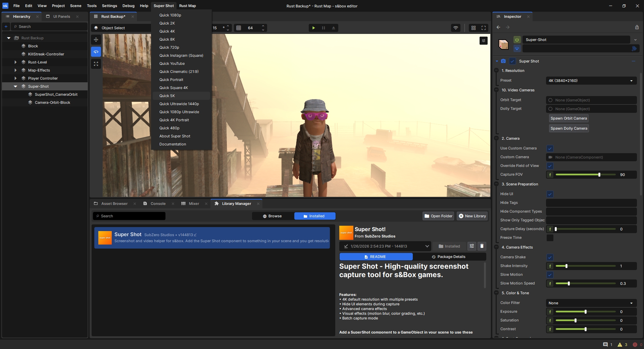644x349 pixels.
Task: Click the network wifi icon in toolbar
Action: (455, 28)
